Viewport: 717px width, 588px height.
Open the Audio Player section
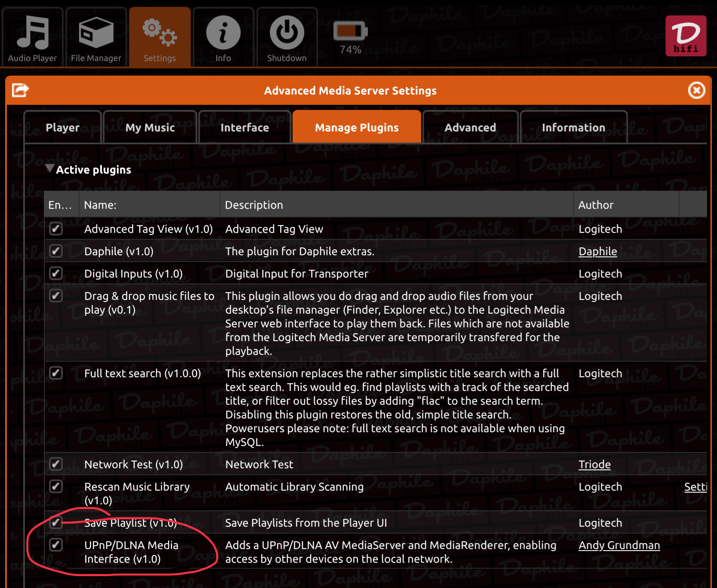tap(33, 37)
